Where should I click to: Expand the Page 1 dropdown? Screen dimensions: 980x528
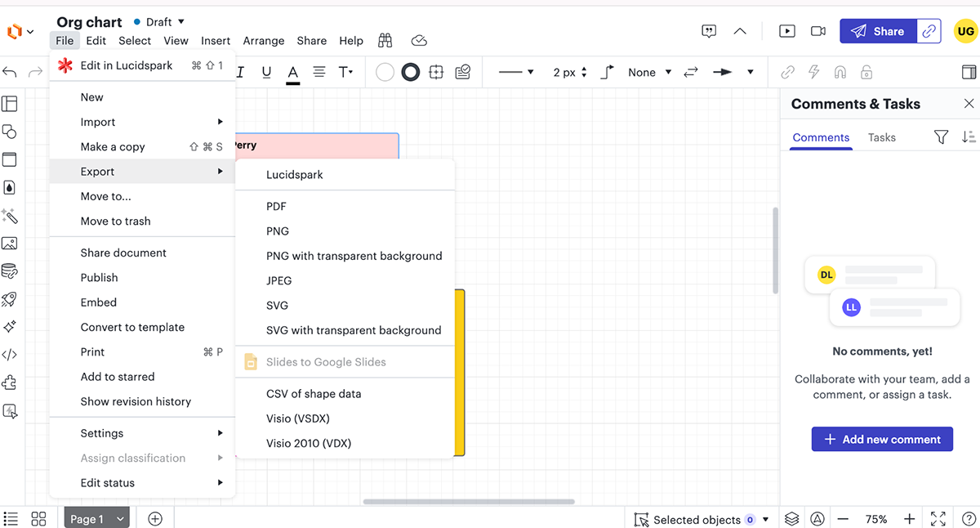121,519
